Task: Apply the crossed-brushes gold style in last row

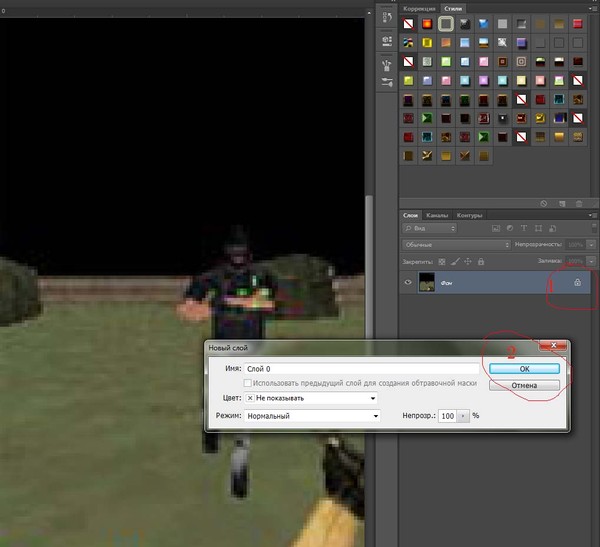Action: tap(427, 155)
